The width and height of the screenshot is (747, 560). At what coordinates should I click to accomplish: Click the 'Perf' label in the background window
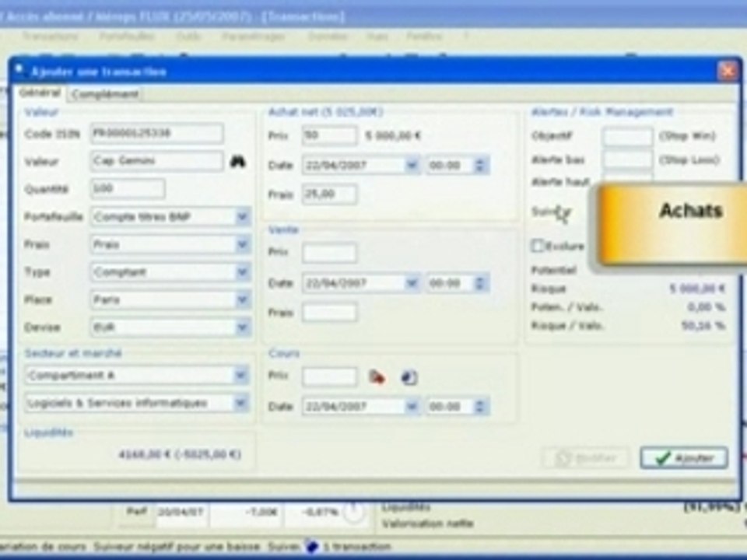point(136,512)
